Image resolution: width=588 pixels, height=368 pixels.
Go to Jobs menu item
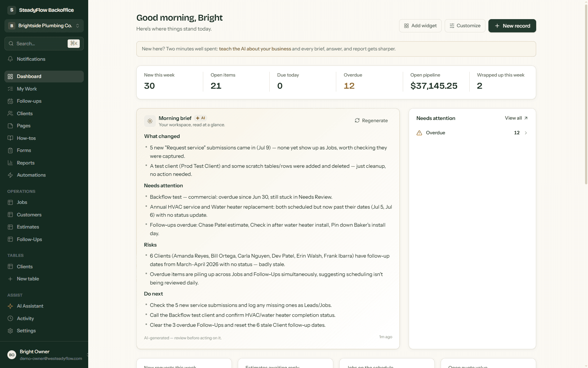(44, 202)
